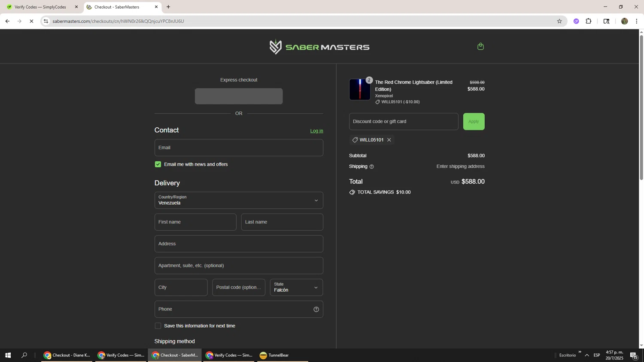The image size is (644, 362).
Task: Open the Checkout - Diane K taskbar window
Action: [x=67, y=355]
